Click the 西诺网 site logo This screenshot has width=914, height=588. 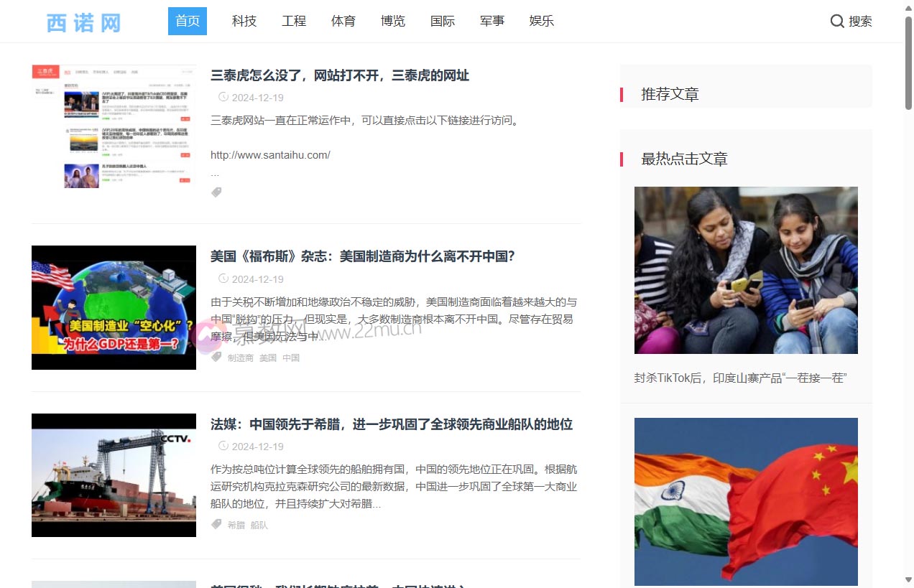point(81,22)
